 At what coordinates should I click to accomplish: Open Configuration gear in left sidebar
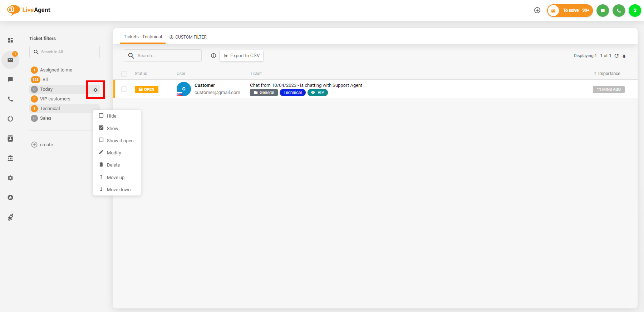[x=10, y=178]
